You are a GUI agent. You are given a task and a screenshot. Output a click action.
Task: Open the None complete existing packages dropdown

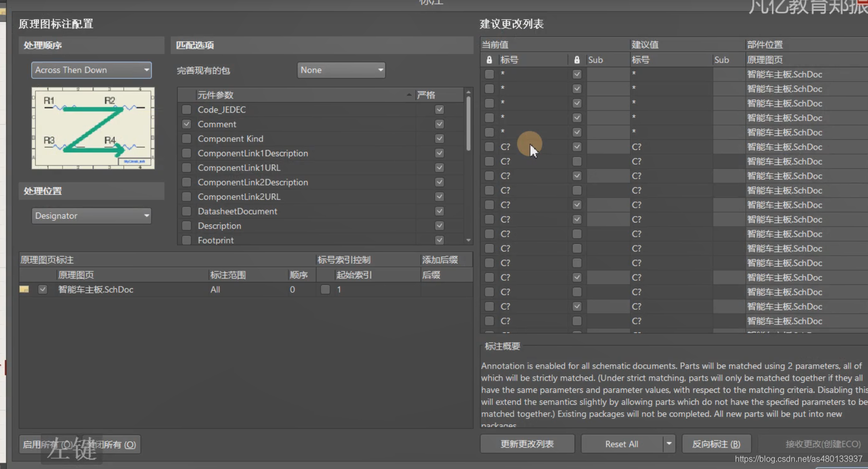(341, 70)
